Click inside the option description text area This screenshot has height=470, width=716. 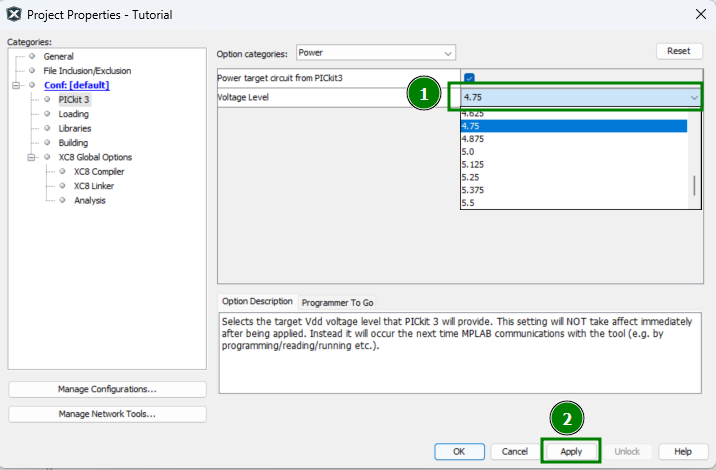coord(460,353)
